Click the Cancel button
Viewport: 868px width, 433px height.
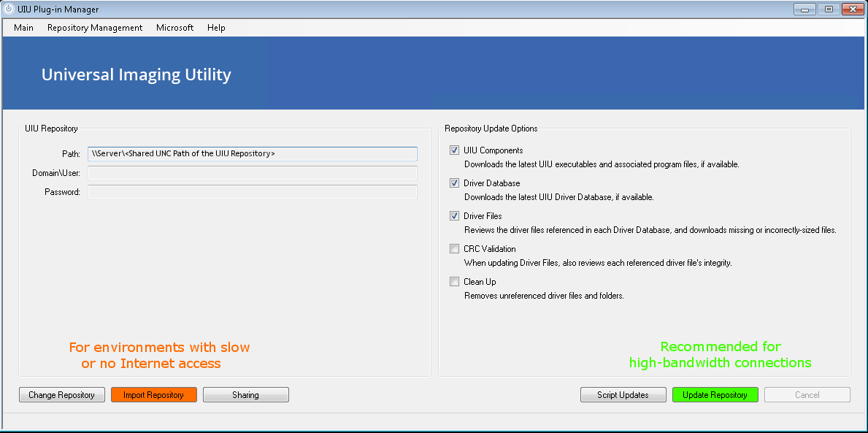tap(807, 395)
